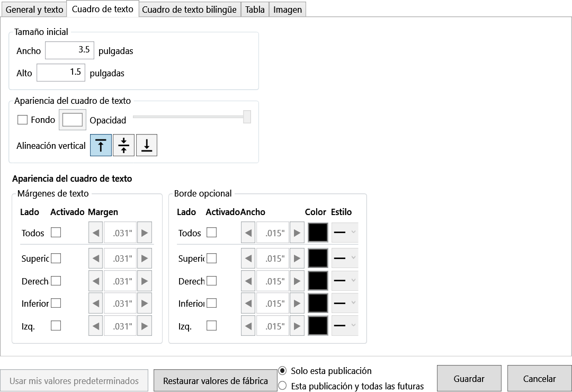Open the Cuadro de texto bilingüe tab
The height and width of the screenshot is (392, 572).
189,10
